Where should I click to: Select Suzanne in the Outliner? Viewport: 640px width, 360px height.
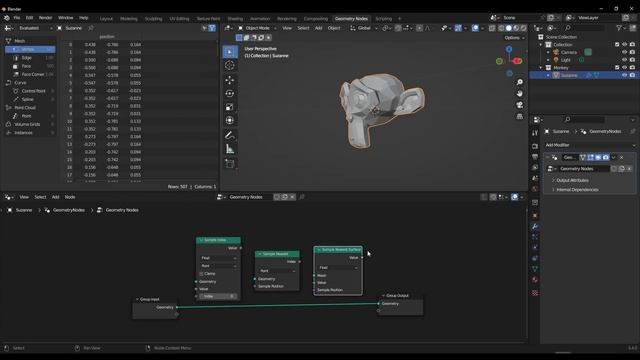pos(569,76)
